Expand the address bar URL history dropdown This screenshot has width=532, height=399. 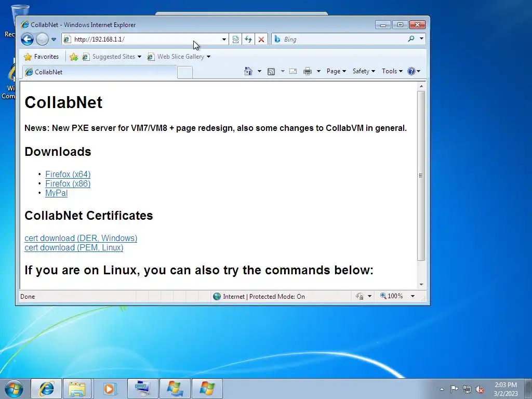[224, 39]
